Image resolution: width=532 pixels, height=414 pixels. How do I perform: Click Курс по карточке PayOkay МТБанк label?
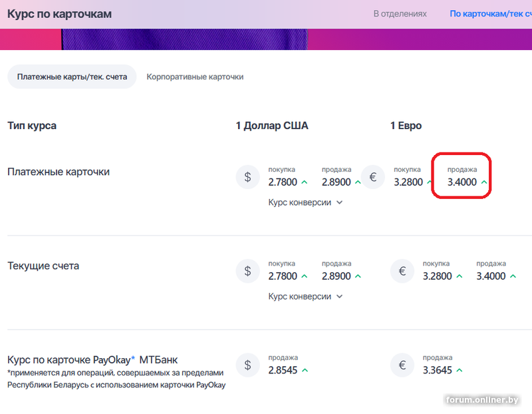[x=92, y=359]
